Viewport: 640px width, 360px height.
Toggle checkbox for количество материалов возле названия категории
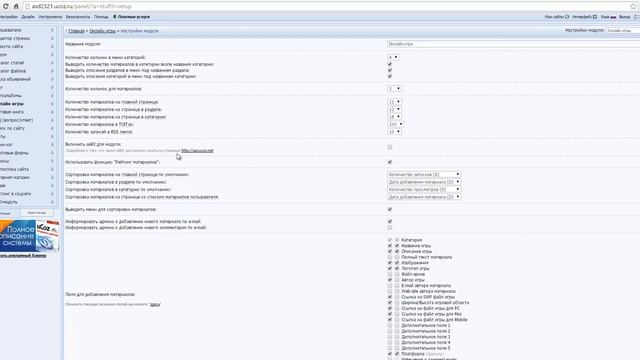click(390, 64)
